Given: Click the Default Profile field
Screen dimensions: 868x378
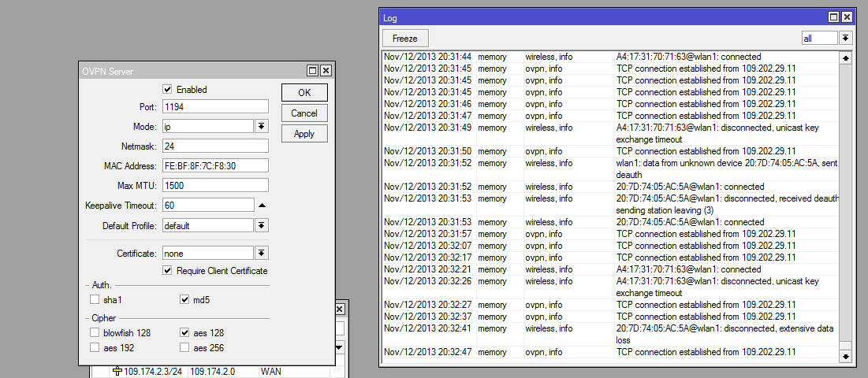Looking at the screenshot, I should [208, 225].
